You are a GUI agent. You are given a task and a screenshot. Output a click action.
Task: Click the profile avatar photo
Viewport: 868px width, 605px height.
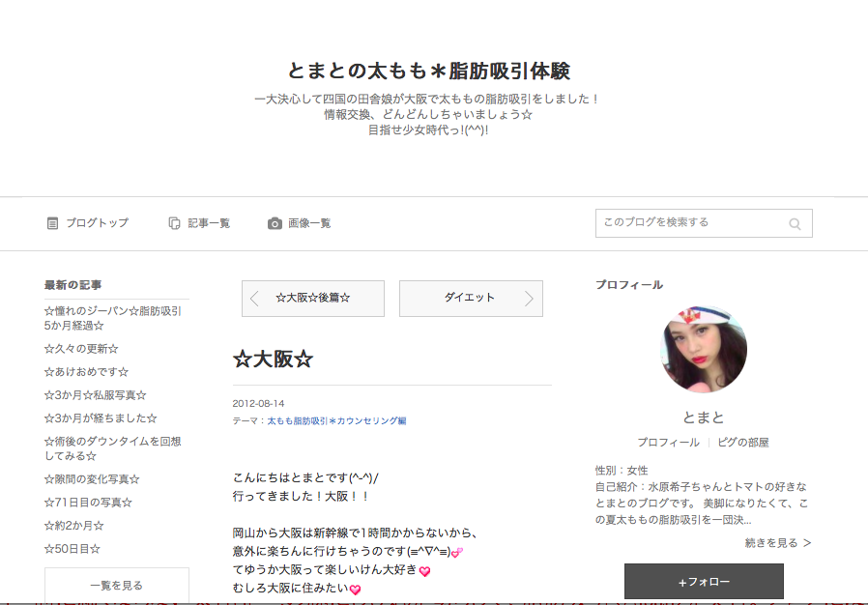click(x=704, y=349)
